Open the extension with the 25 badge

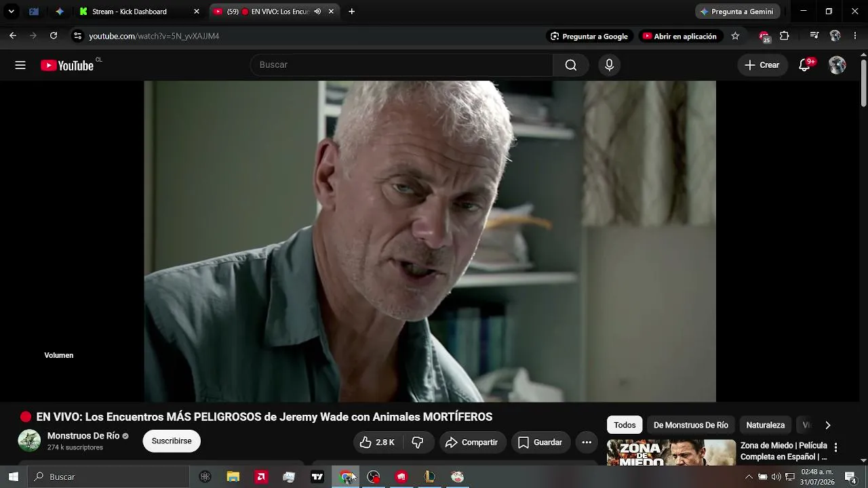coord(764,37)
